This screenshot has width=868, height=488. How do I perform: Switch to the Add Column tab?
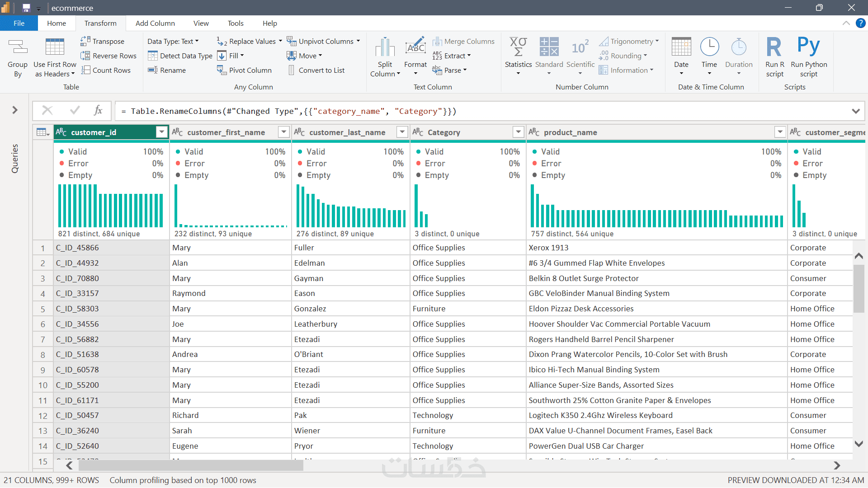155,23
